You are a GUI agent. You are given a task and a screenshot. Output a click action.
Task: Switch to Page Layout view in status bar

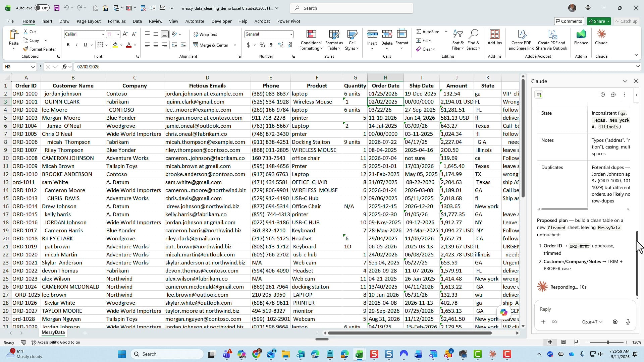[563, 342]
